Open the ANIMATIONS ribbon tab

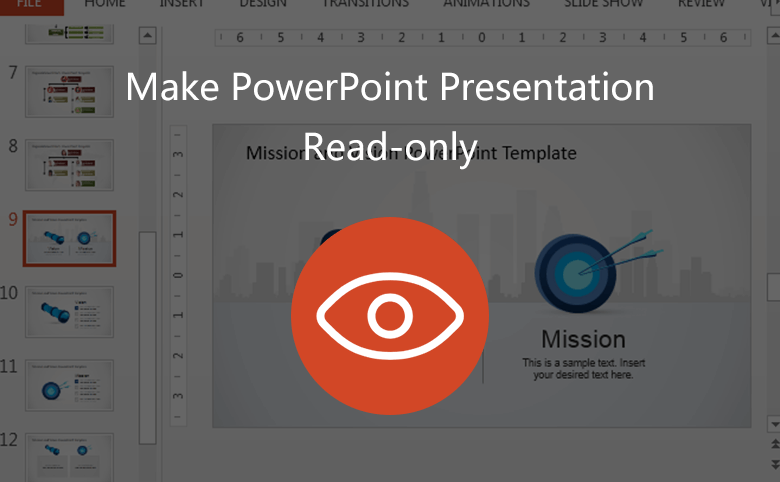coord(487,4)
